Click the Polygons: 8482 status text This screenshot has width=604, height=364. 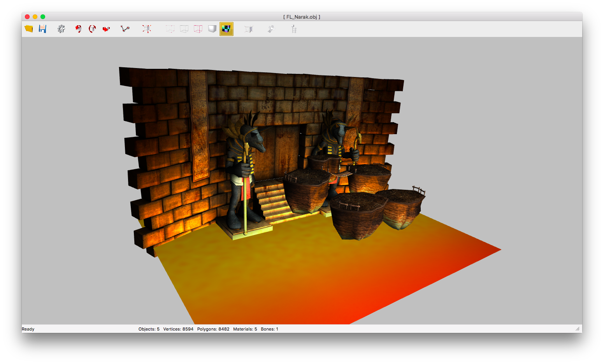(213, 329)
